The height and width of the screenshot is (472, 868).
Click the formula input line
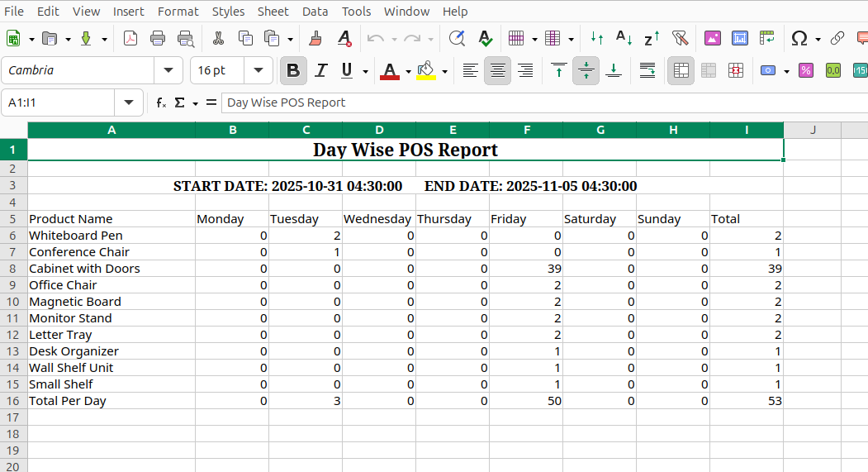pyautogui.click(x=544, y=103)
